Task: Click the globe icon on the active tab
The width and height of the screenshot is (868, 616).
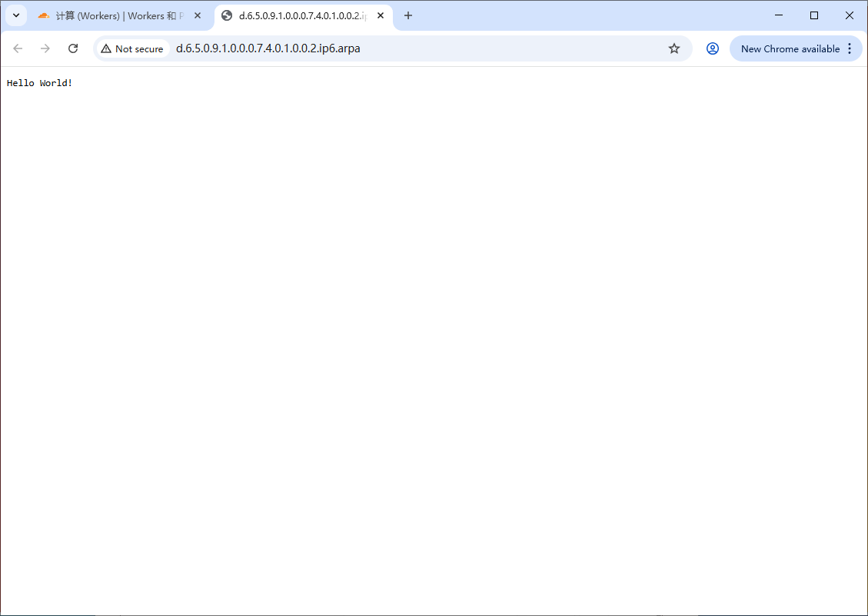Action: point(226,15)
